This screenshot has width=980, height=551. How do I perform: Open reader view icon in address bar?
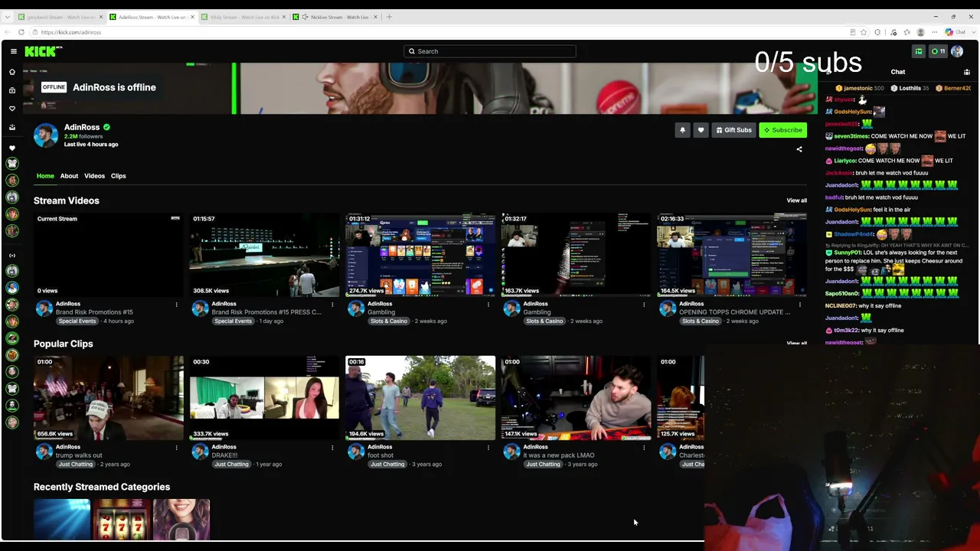click(x=852, y=32)
